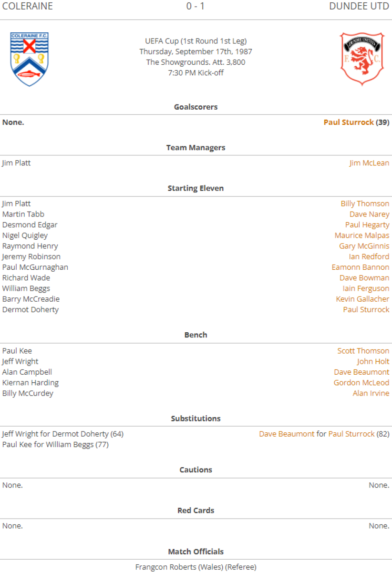Open Dave Bowman's profile link

pyautogui.click(x=364, y=278)
